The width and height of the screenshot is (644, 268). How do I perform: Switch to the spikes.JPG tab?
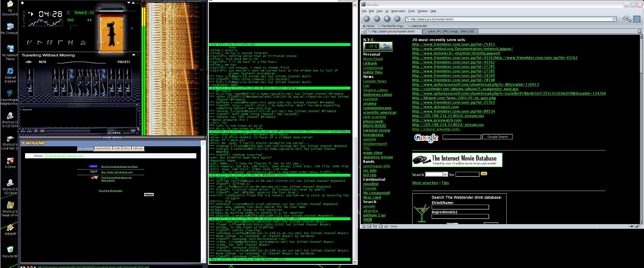coord(451,31)
